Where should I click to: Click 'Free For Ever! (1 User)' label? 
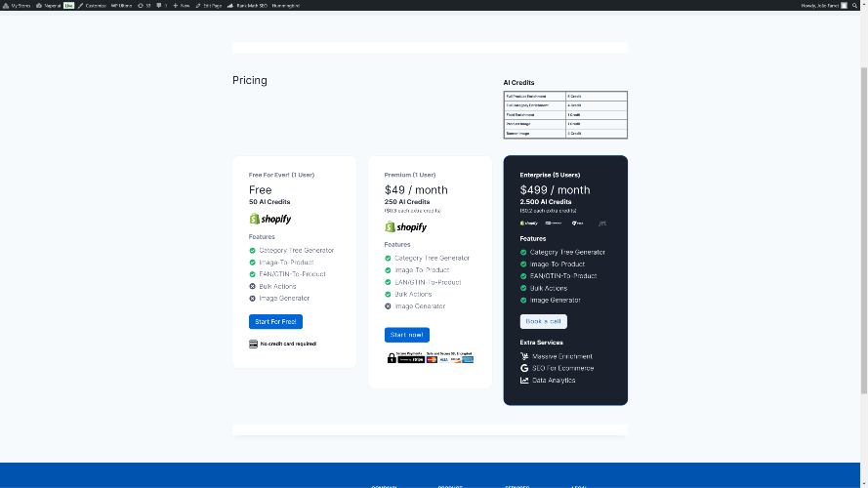coord(282,175)
